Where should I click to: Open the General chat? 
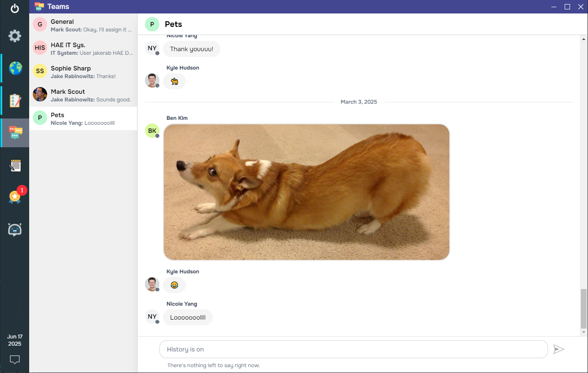pyautogui.click(x=83, y=25)
